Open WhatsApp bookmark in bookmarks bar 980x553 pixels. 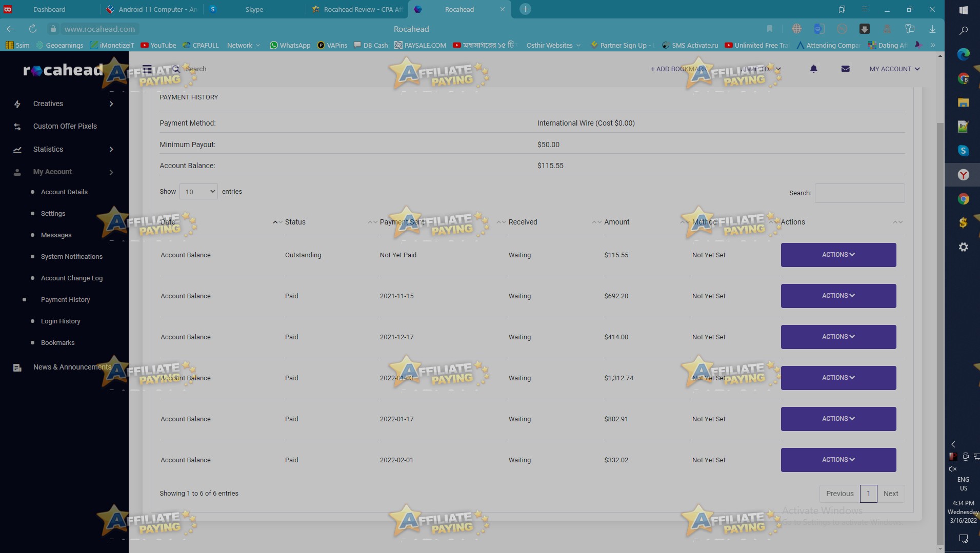[x=290, y=45]
